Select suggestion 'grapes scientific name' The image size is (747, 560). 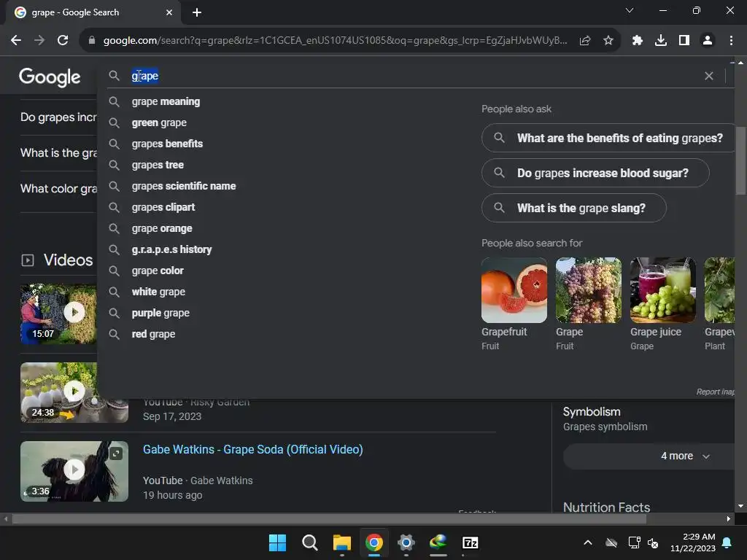(184, 186)
